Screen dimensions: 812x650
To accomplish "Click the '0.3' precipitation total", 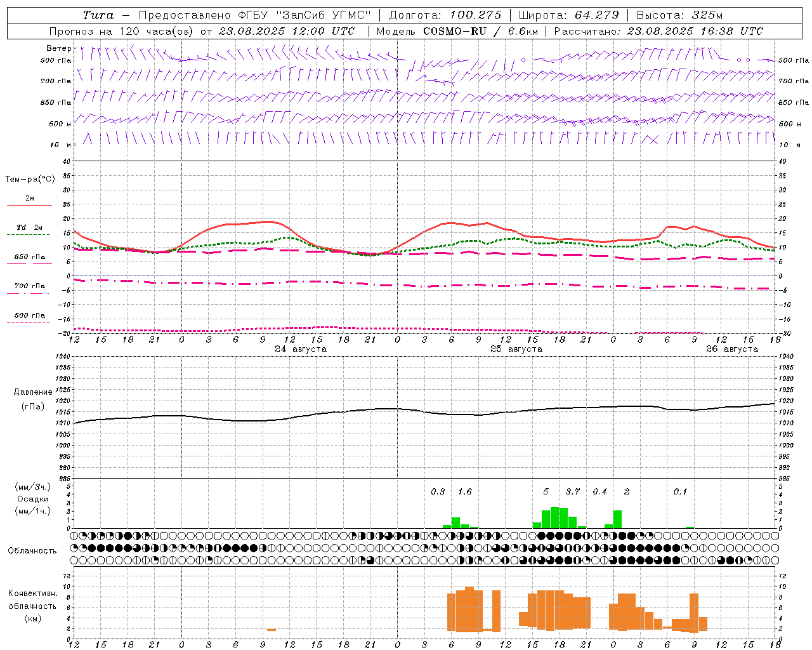I will [438, 492].
